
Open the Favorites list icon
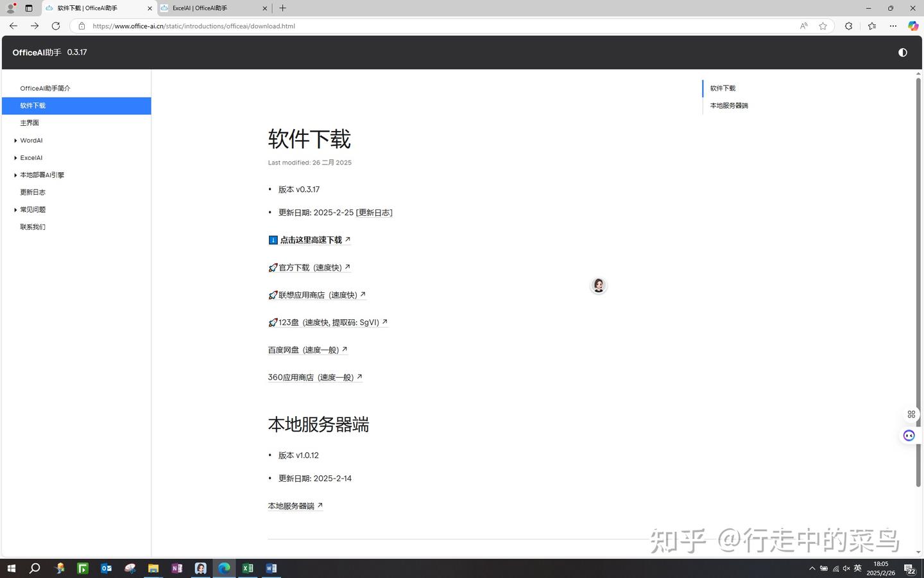[871, 26]
